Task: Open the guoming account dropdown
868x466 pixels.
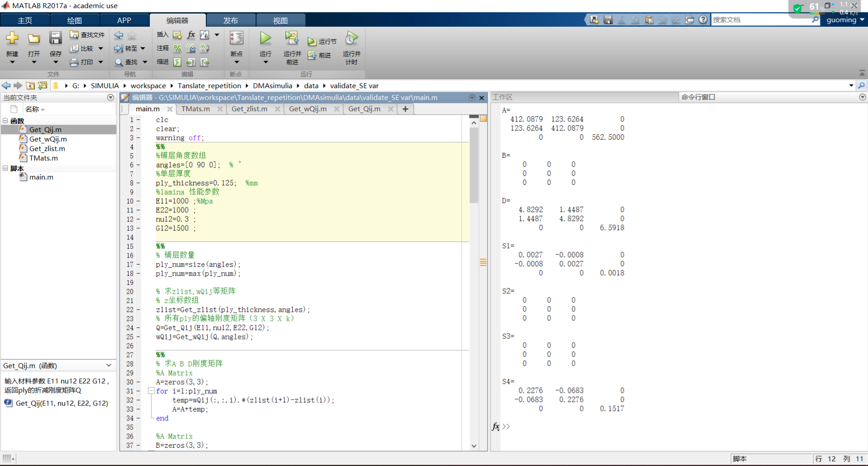Action: tap(845, 20)
